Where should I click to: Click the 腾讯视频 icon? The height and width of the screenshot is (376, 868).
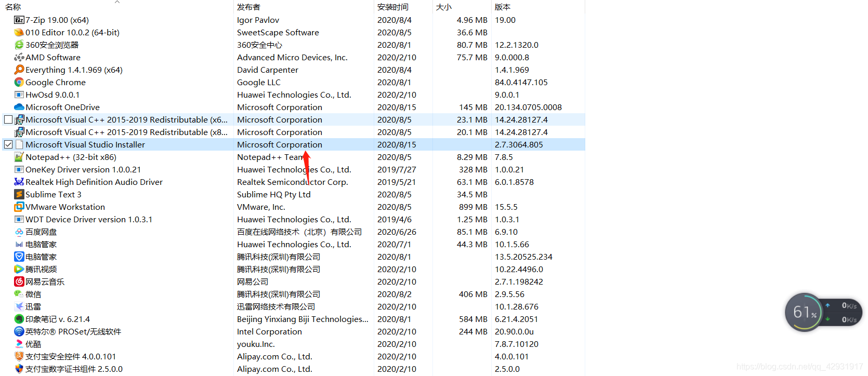pyautogui.click(x=19, y=269)
